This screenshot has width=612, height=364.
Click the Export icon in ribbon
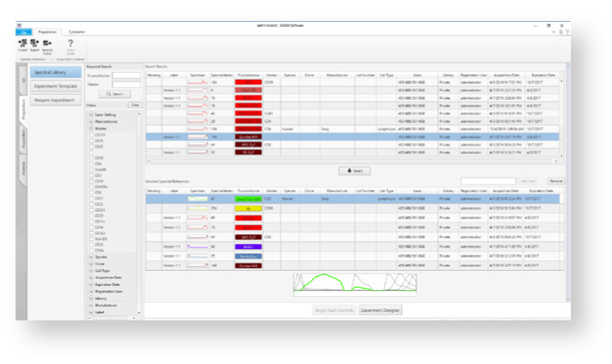tap(34, 44)
